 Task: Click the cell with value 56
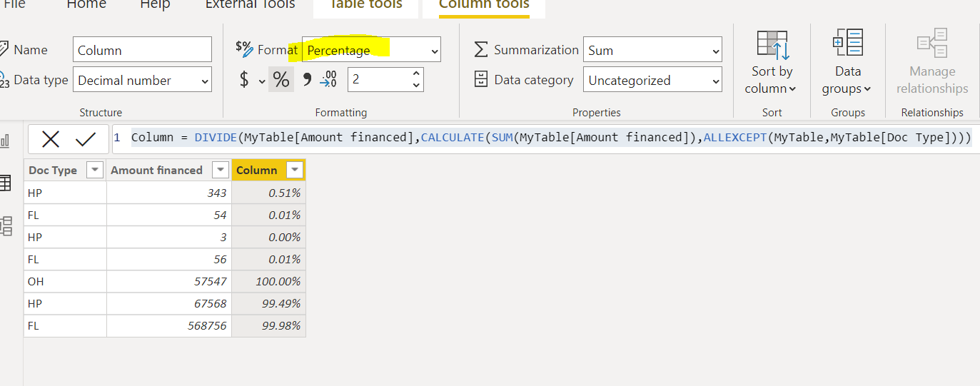[169, 259]
